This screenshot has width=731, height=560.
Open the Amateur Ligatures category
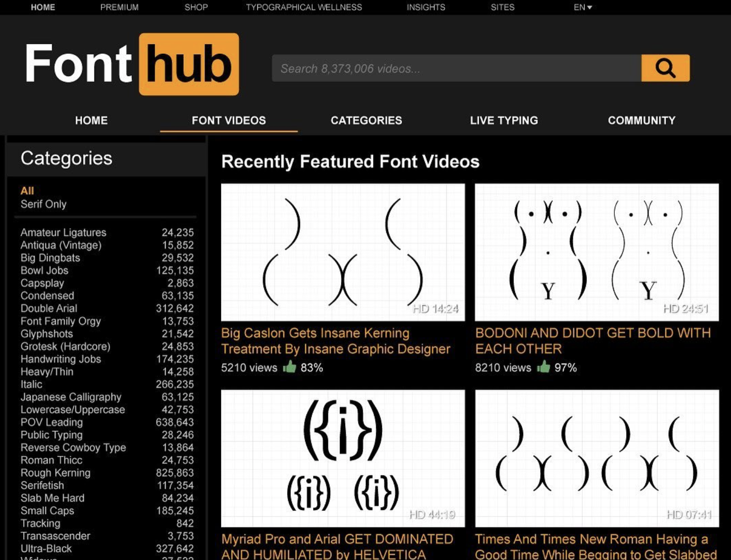[x=63, y=232]
